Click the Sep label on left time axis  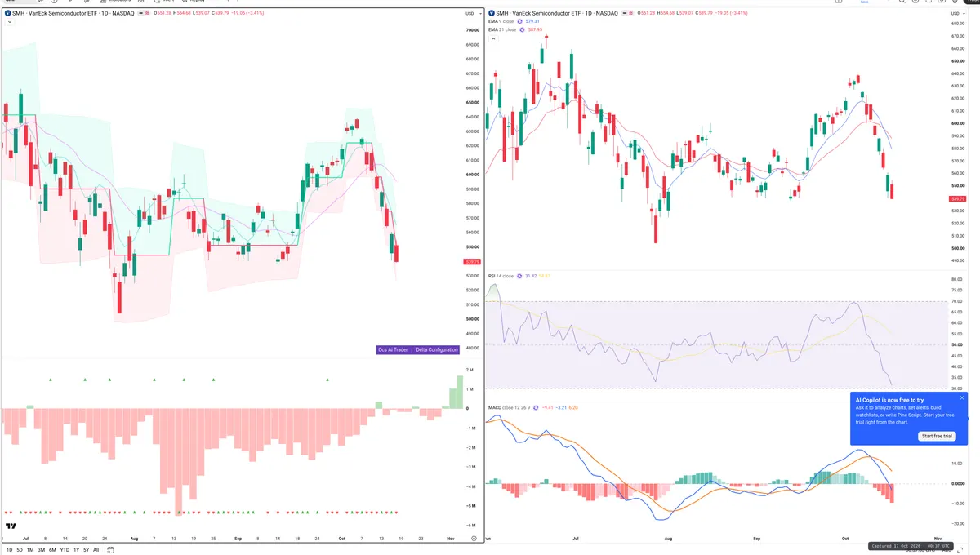click(x=238, y=539)
